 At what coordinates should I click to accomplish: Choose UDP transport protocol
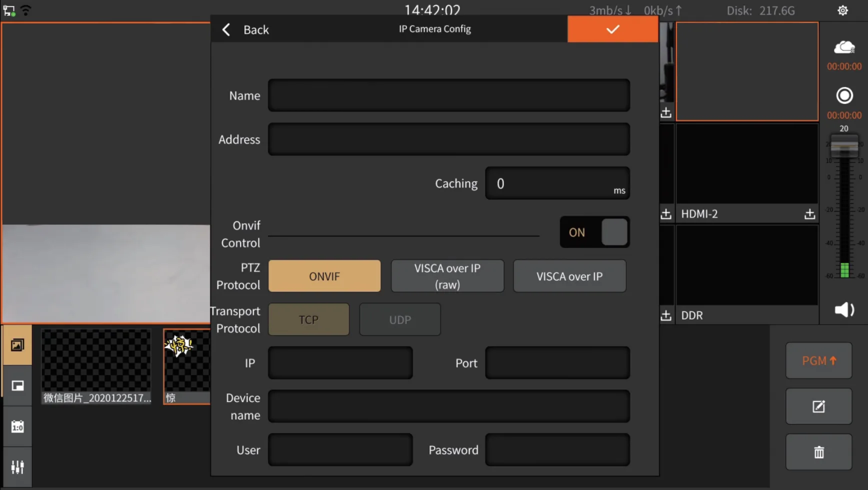[400, 319]
